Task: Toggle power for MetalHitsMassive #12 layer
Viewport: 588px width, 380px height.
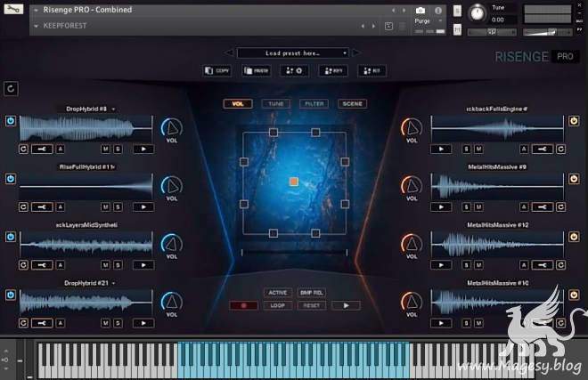Action: [x=574, y=237]
